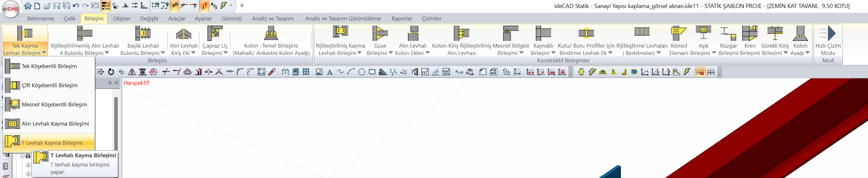Click the Guse Birleşimi icon
This screenshot has height=178, width=868.
380,33
